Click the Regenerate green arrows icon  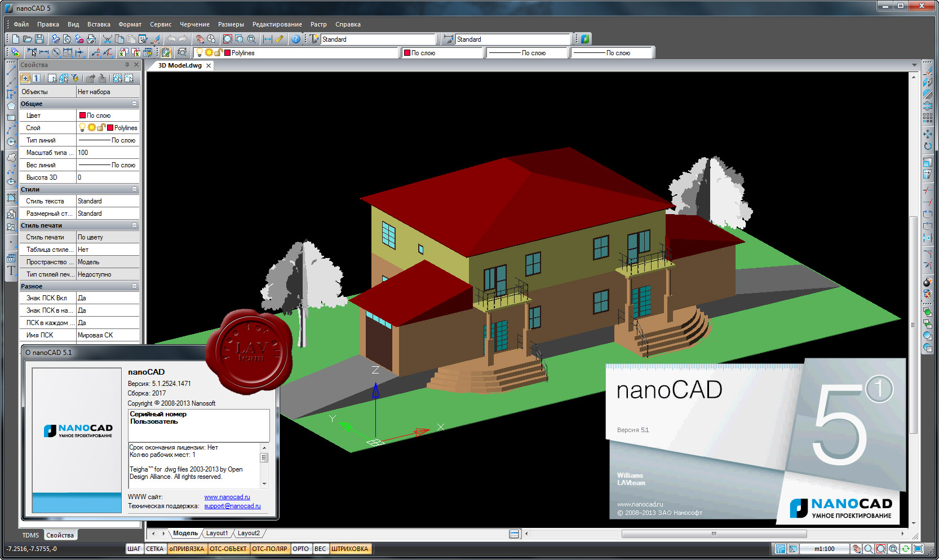(x=906, y=549)
